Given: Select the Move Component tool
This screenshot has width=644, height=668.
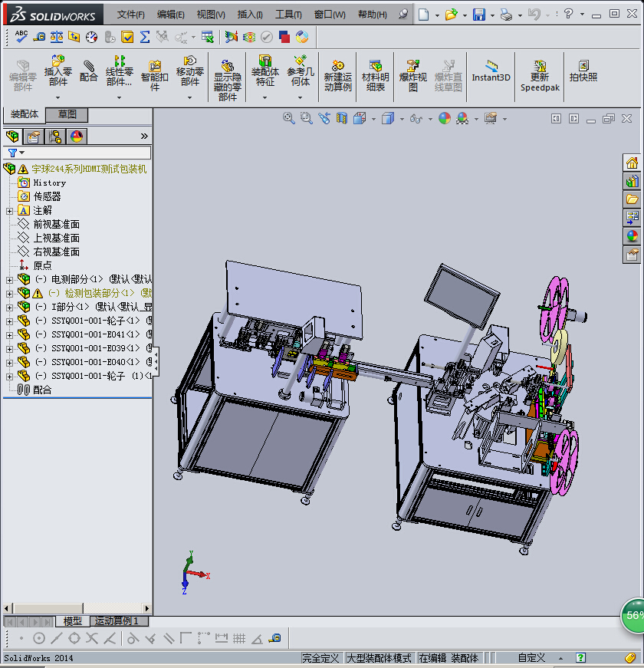Looking at the screenshot, I should [x=190, y=71].
